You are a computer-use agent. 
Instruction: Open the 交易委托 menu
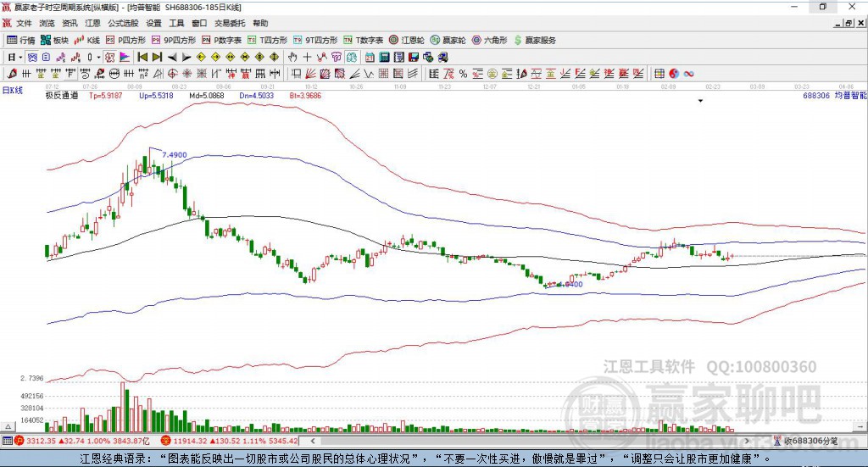[230, 23]
